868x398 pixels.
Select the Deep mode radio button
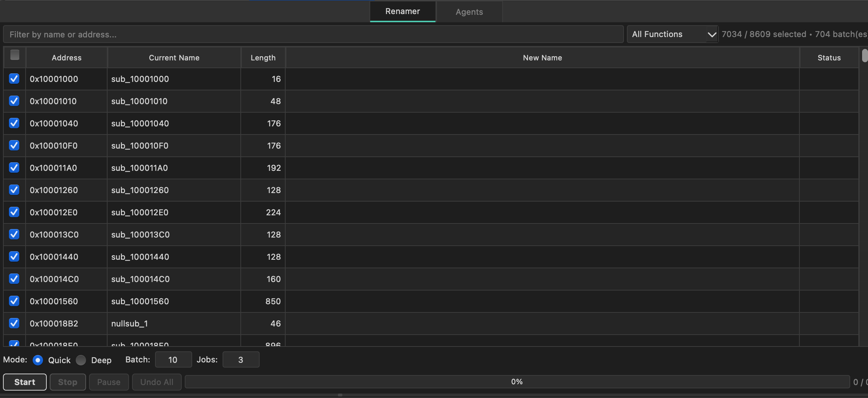click(81, 360)
